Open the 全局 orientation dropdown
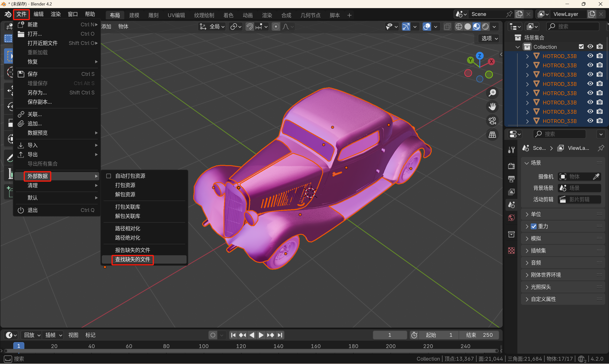This screenshot has width=609, height=364. tap(212, 26)
